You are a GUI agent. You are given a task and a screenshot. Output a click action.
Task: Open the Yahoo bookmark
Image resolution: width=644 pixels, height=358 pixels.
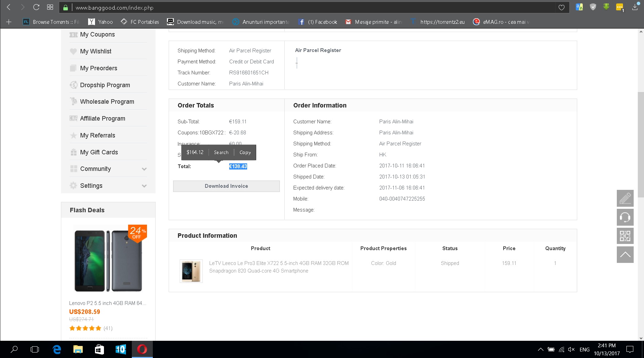click(x=101, y=22)
